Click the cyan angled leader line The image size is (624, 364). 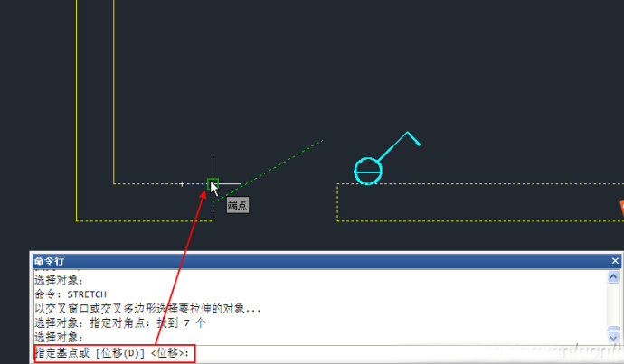click(399, 145)
